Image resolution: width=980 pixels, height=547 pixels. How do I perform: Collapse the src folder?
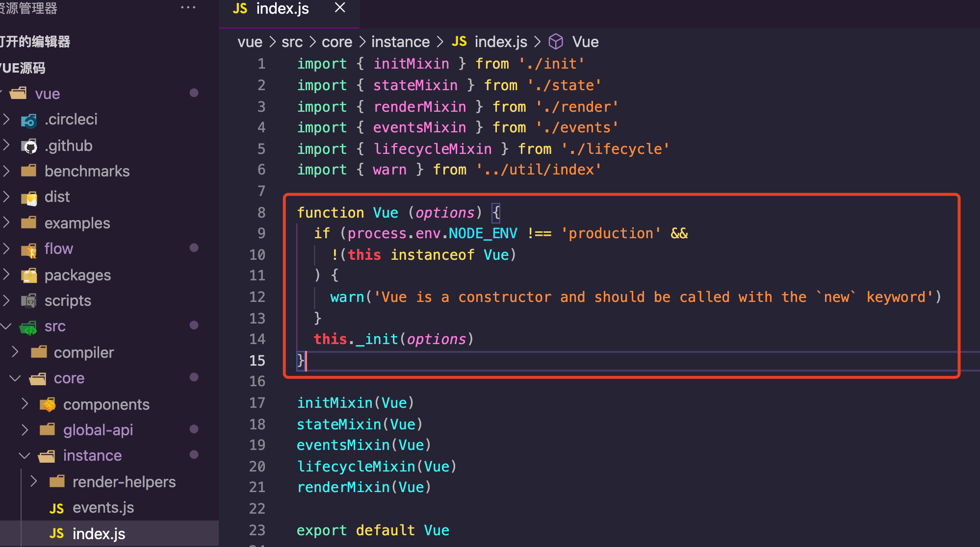[6, 326]
